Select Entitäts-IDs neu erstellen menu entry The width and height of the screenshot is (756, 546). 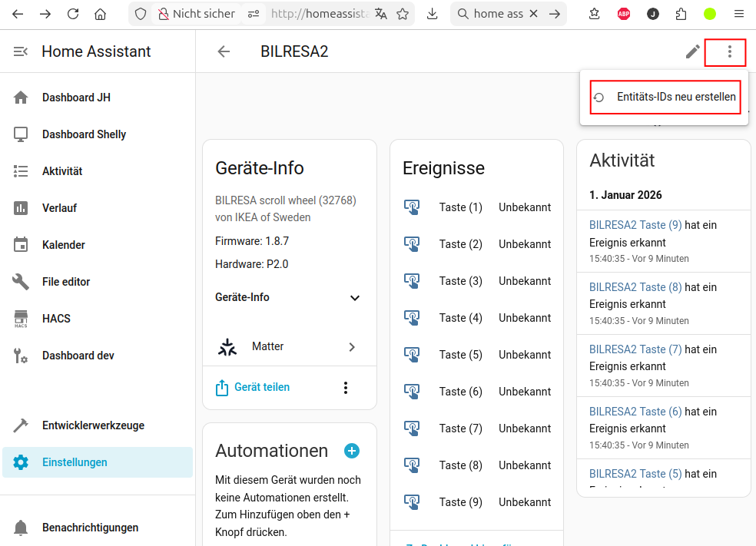click(x=665, y=98)
